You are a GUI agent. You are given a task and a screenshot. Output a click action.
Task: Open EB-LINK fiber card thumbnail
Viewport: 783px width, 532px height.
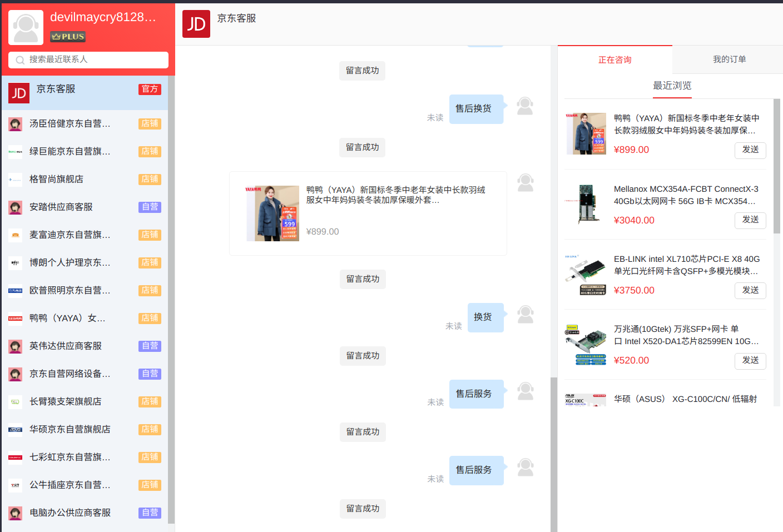(x=586, y=275)
